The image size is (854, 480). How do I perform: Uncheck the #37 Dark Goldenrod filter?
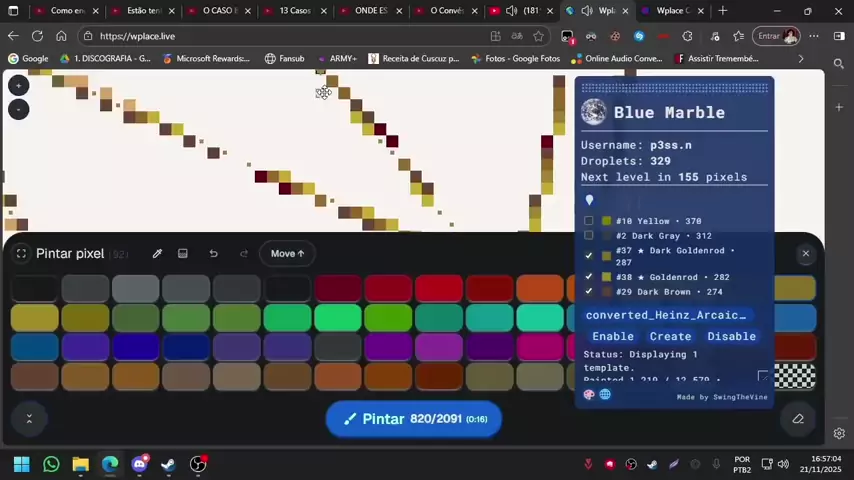point(589,256)
